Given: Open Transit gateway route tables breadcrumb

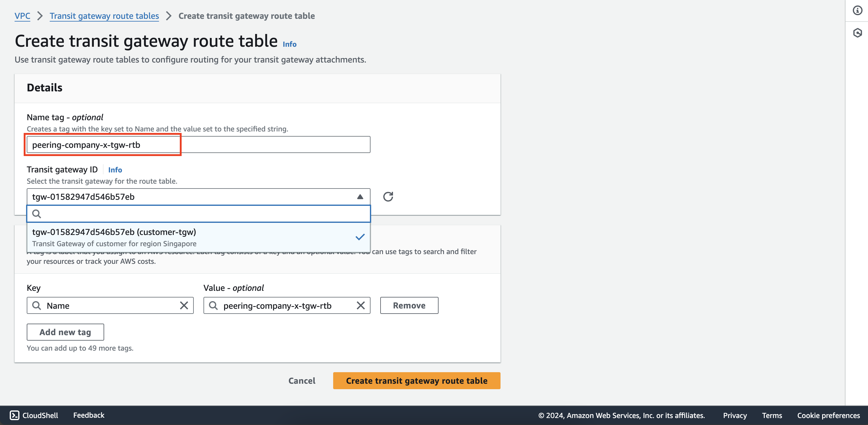Looking at the screenshot, I should click(104, 16).
